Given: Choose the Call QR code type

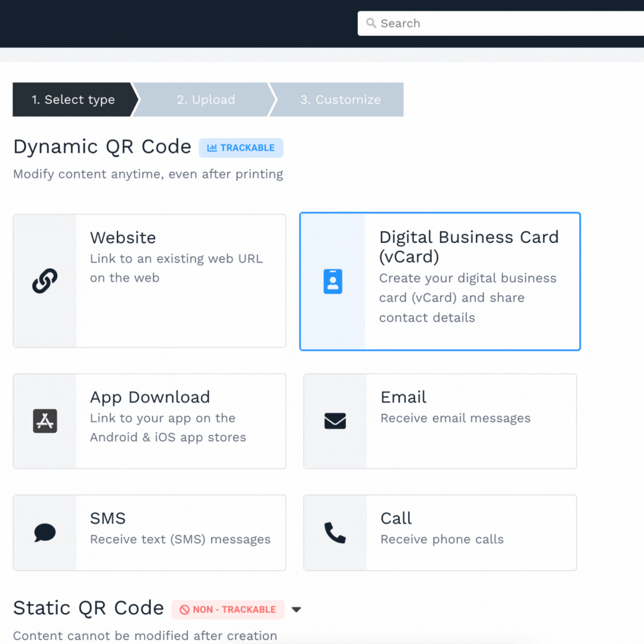Looking at the screenshot, I should coord(440,532).
